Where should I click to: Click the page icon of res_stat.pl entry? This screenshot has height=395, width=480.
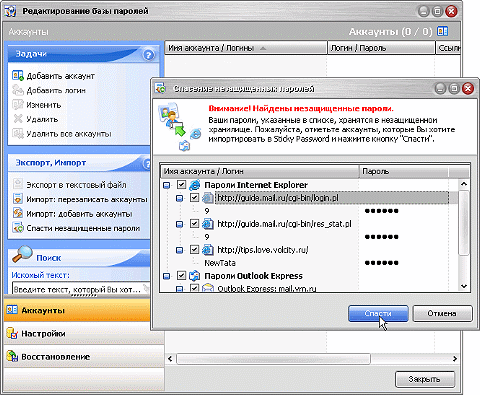tap(208, 224)
